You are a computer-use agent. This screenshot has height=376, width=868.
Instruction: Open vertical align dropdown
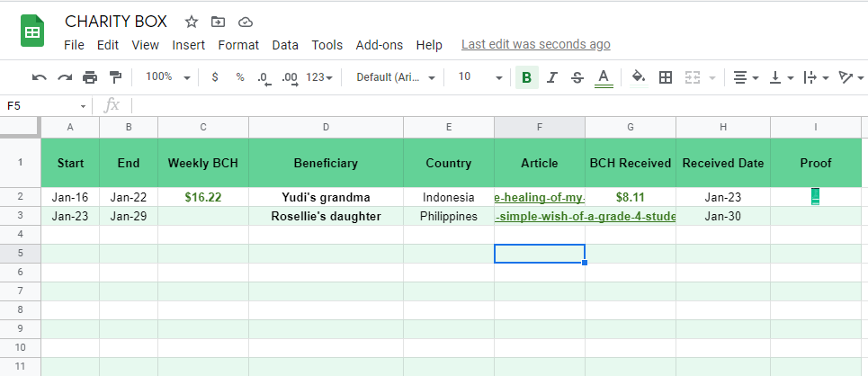point(782,77)
